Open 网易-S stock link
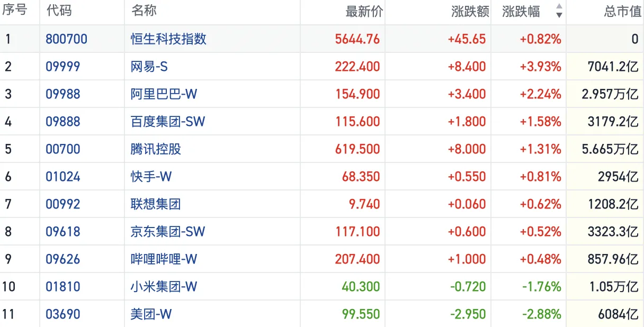 (x=149, y=67)
